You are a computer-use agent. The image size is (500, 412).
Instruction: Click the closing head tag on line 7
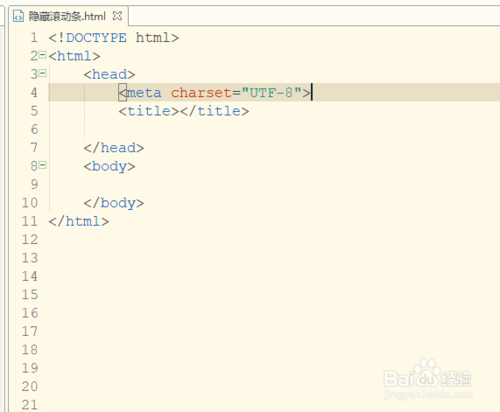pos(114,148)
